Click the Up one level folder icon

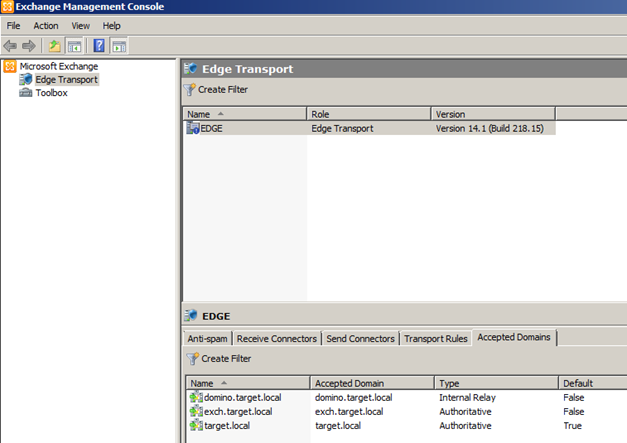pos(55,46)
